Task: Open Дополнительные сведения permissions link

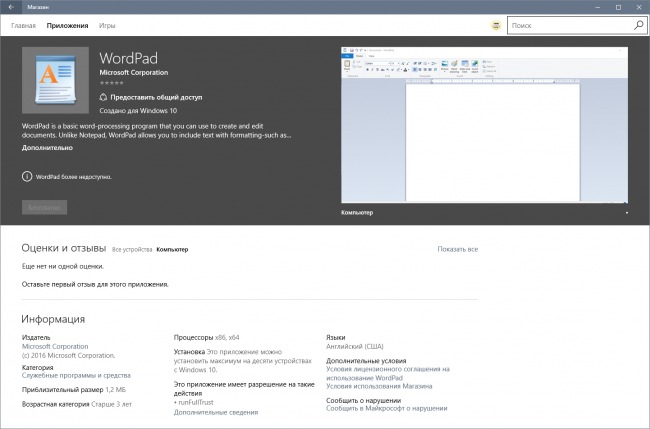Action: (x=216, y=412)
